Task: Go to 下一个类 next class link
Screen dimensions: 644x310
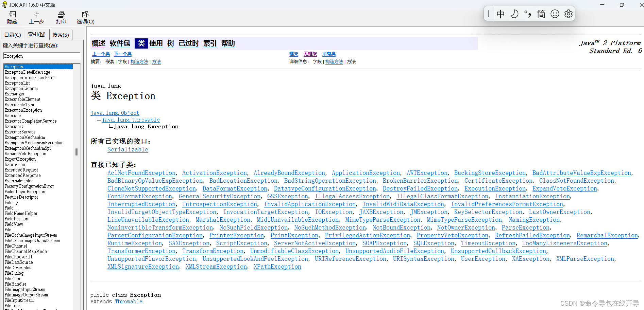Action: click(x=123, y=54)
